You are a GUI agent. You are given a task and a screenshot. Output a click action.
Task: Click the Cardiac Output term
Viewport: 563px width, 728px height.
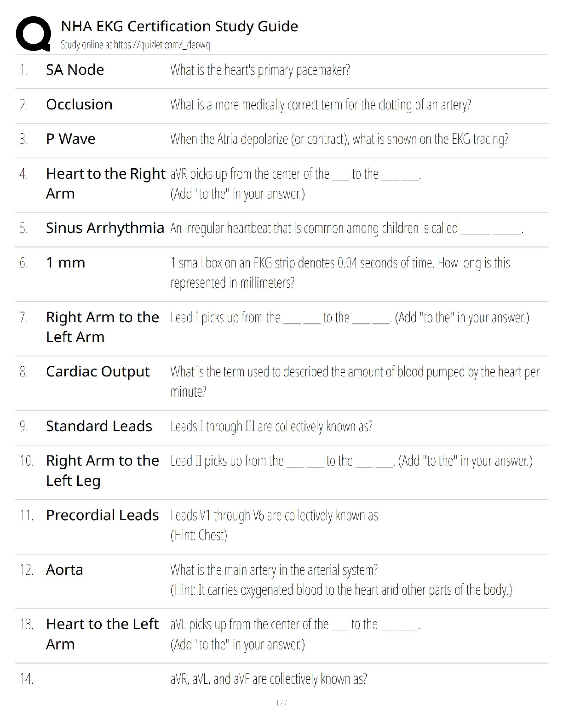tap(98, 371)
